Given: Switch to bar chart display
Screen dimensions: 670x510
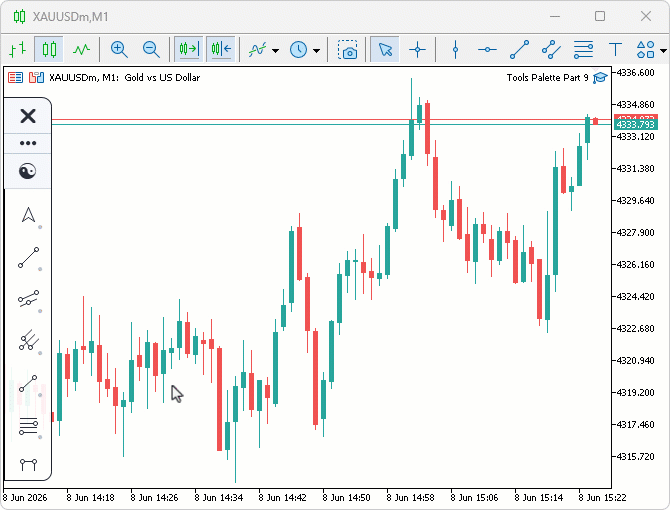Looking at the screenshot, I should click(18, 50).
